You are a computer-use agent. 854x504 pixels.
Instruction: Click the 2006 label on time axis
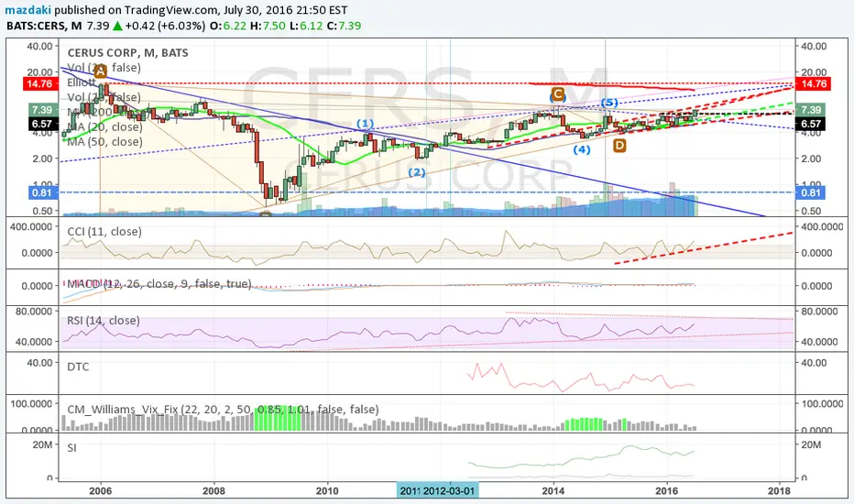click(100, 490)
